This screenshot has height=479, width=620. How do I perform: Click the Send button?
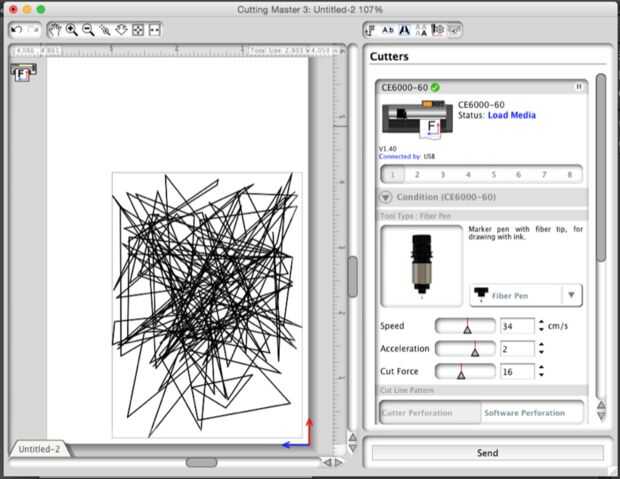(488, 453)
